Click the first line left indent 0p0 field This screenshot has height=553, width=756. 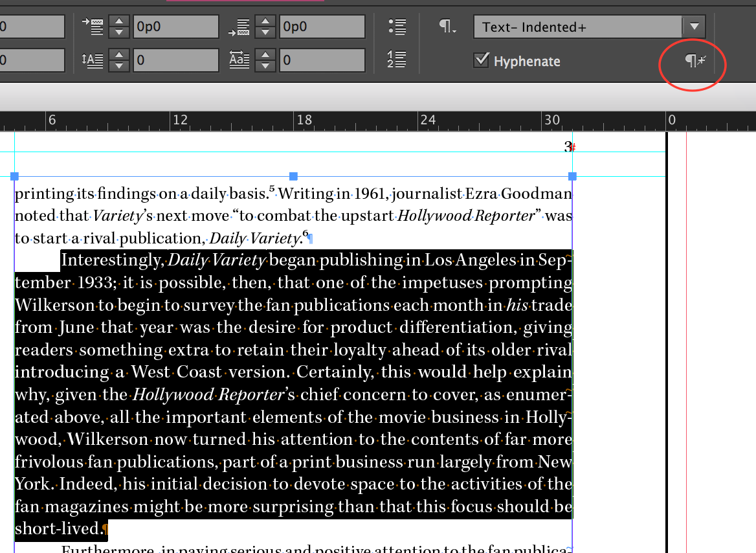pos(175,27)
